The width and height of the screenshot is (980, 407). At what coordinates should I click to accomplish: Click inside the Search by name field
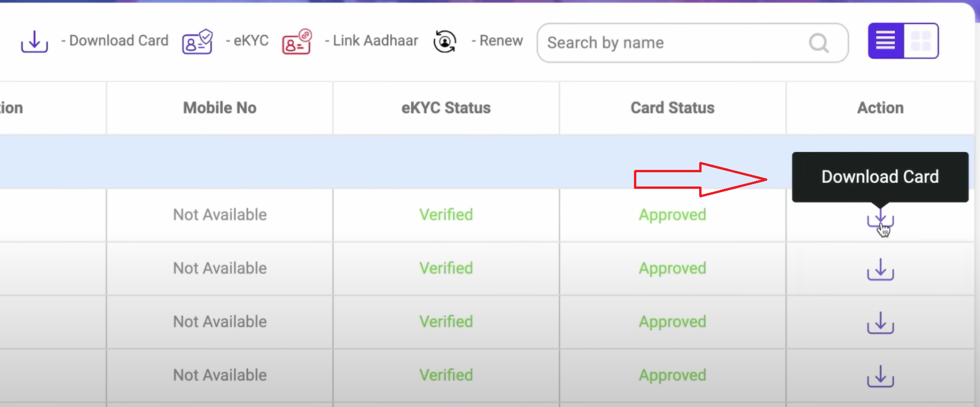coord(662,43)
